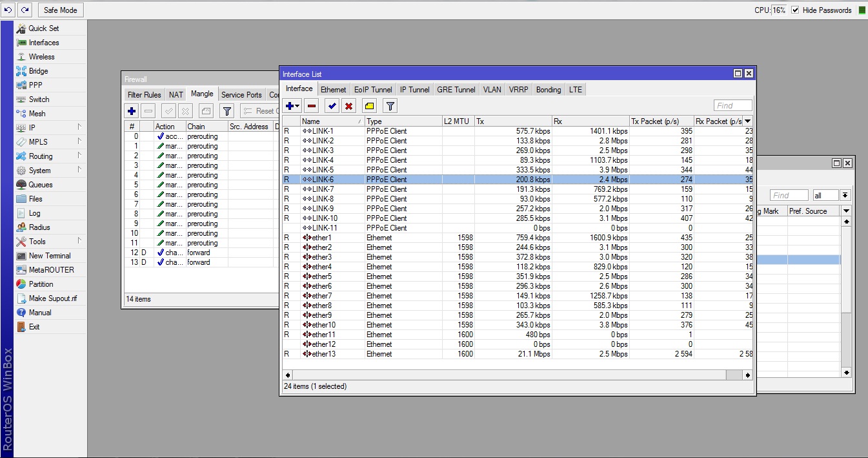868x458 pixels.
Task: Open the add interface dropdown arrow
Action: point(298,106)
